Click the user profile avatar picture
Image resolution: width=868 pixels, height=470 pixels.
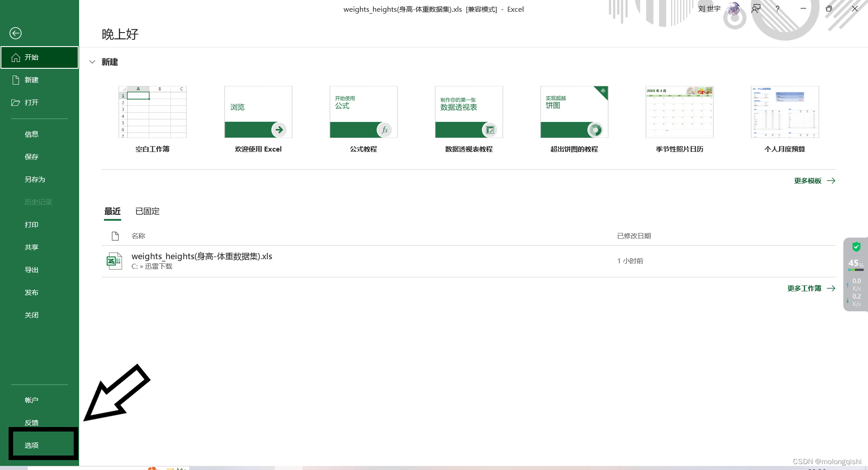[x=734, y=9]
